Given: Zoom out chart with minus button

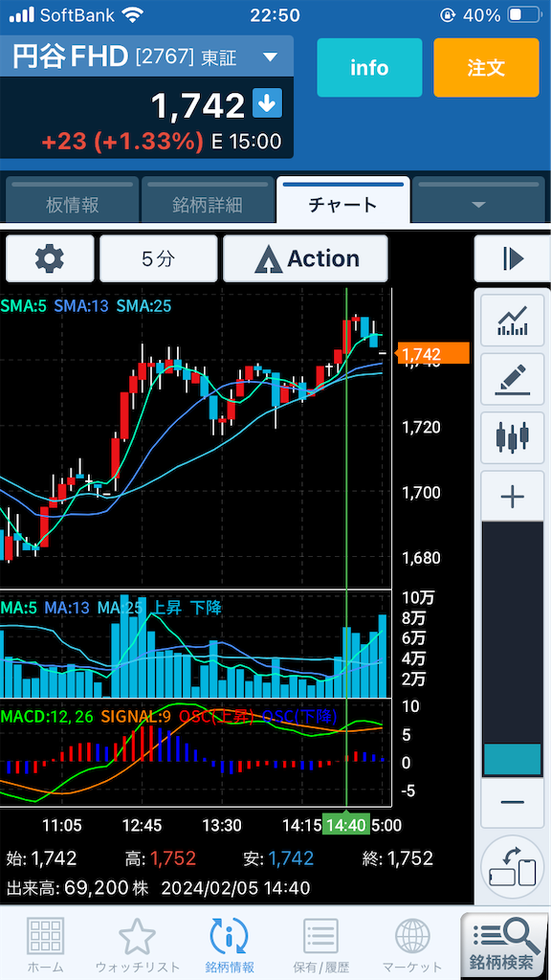Looking at the screenshot, I should pyautogui.click(x=512, y=803).
